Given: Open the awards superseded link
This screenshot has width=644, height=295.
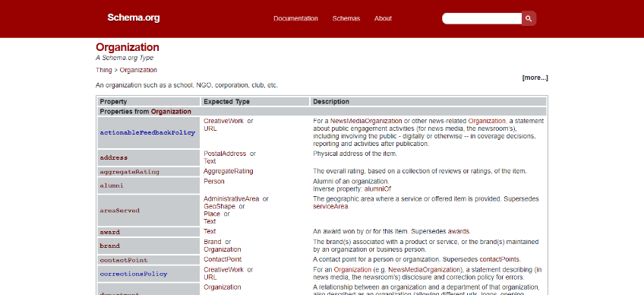Looking at the screenshot, I should pos(459,231).
